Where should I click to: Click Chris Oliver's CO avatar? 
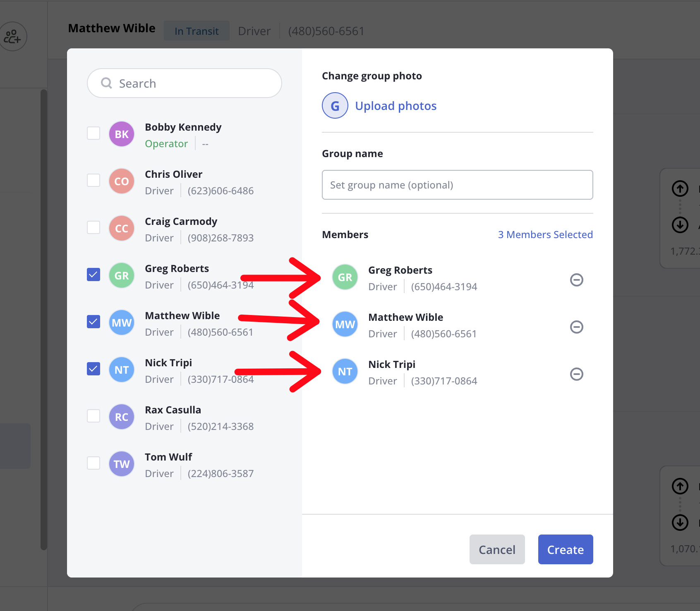tap(122, 181)
